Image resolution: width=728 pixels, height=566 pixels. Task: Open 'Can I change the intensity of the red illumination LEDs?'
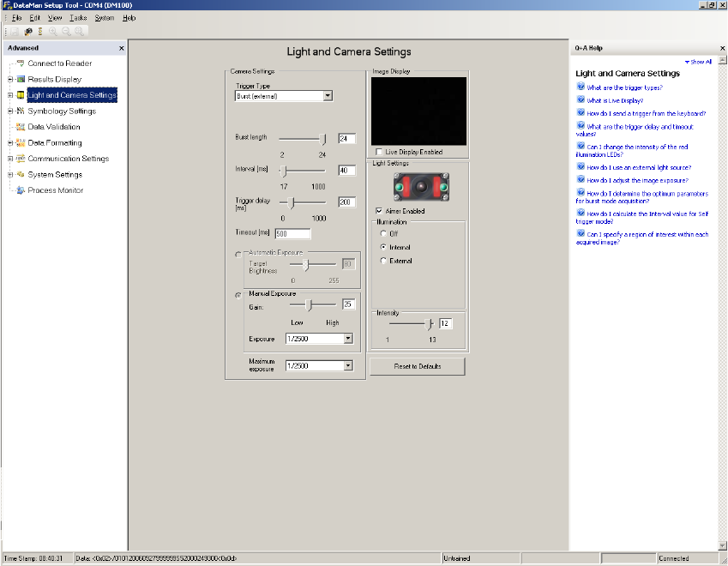click(632, 150)
